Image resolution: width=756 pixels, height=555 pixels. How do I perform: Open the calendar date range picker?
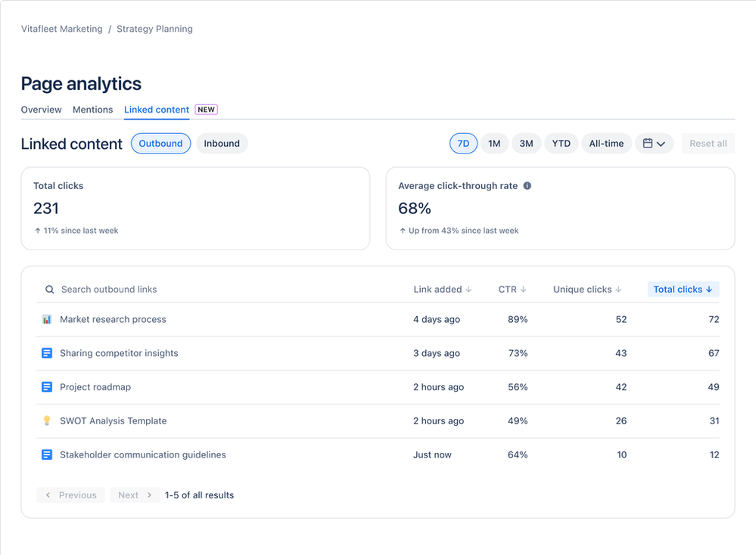654,144
